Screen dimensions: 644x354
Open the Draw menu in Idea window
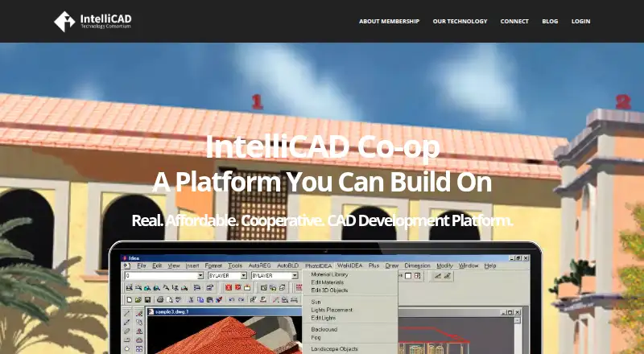click(x=392, y=265)
